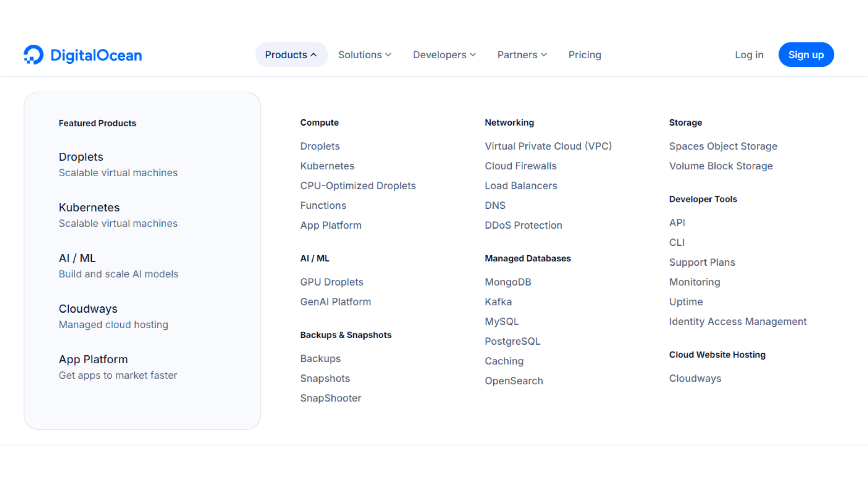Select App Platform under Compute
Image resolution: width=868 pixels, height=488 pixels.
pos(331,225)
